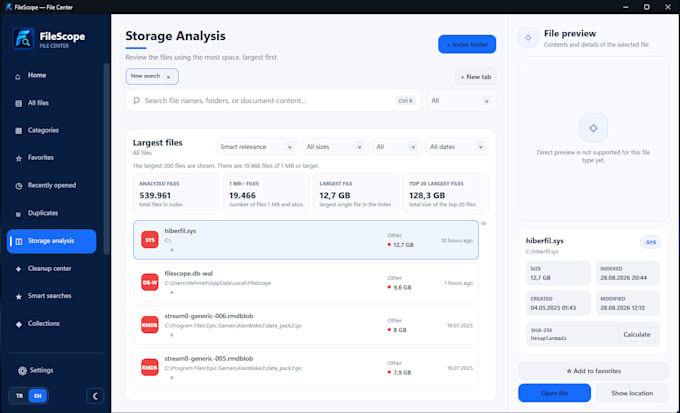Image resolution: width=680 pixels, height=413 pixels.
Task: Open the All dates dropdown
Action: tap(457, 147)
